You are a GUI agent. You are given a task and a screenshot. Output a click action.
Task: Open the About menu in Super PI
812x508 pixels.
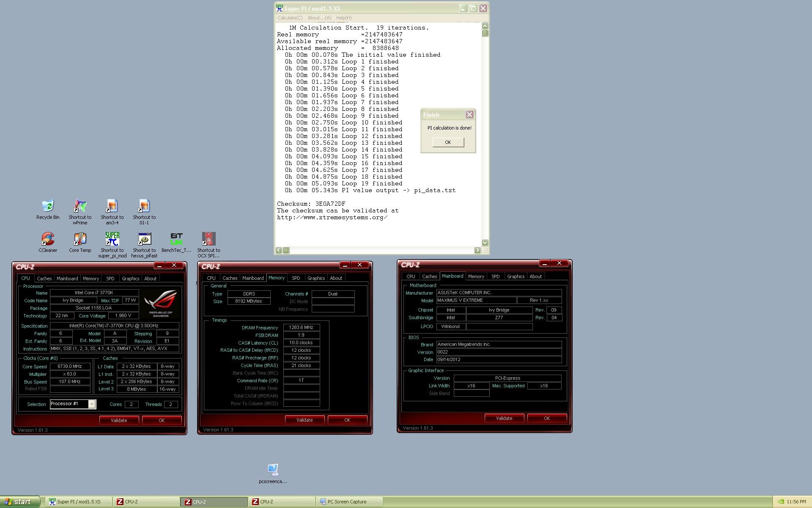tap(319, 18)
